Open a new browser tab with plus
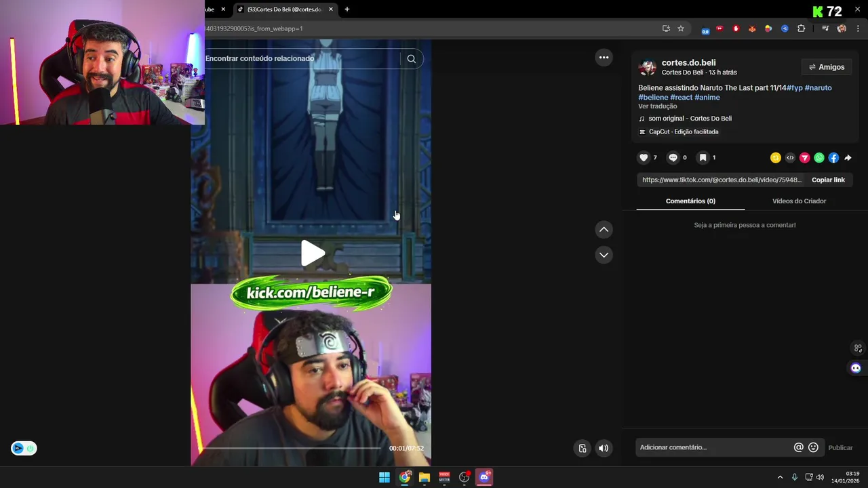 point(347,9)
